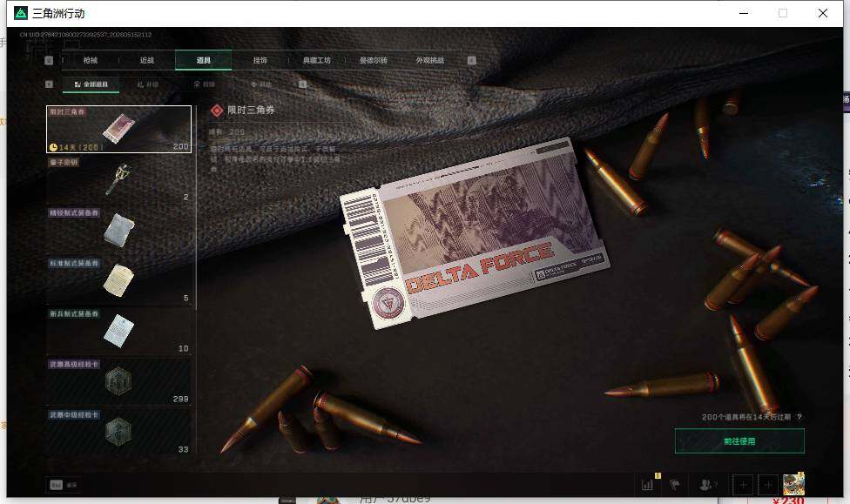Click the Delta Force ticket preview image
This screenshot has width=850, height=504.
point(475,233)
